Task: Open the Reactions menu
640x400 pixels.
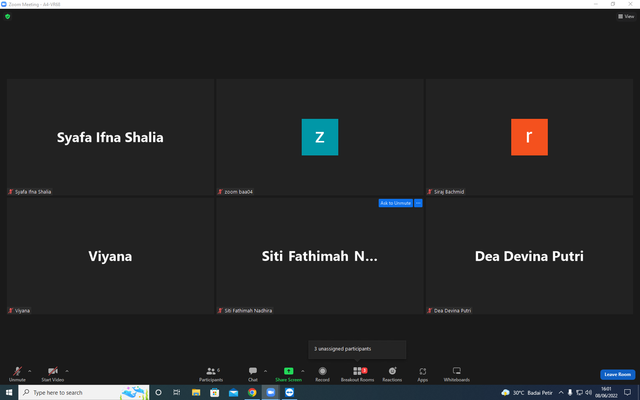Action: [x=392, y=373]
